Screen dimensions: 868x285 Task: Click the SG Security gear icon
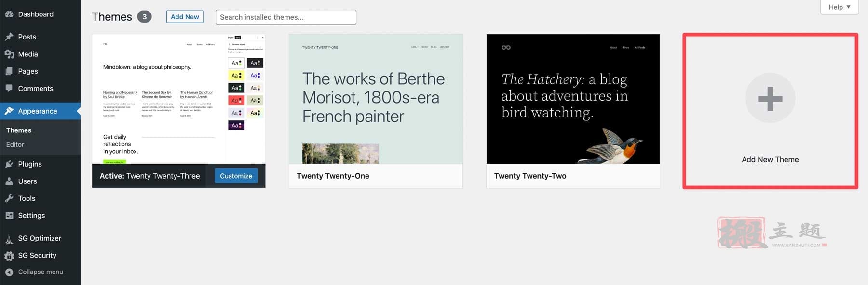(x=9, y=256)
